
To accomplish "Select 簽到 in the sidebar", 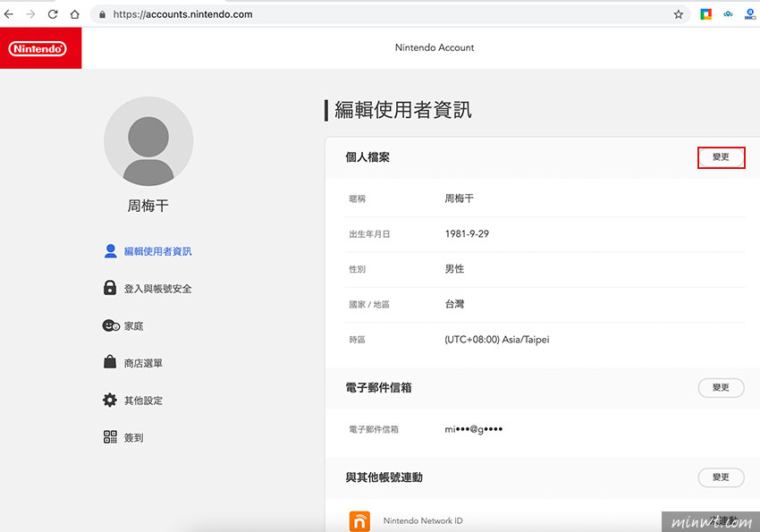I will [133, 438].
